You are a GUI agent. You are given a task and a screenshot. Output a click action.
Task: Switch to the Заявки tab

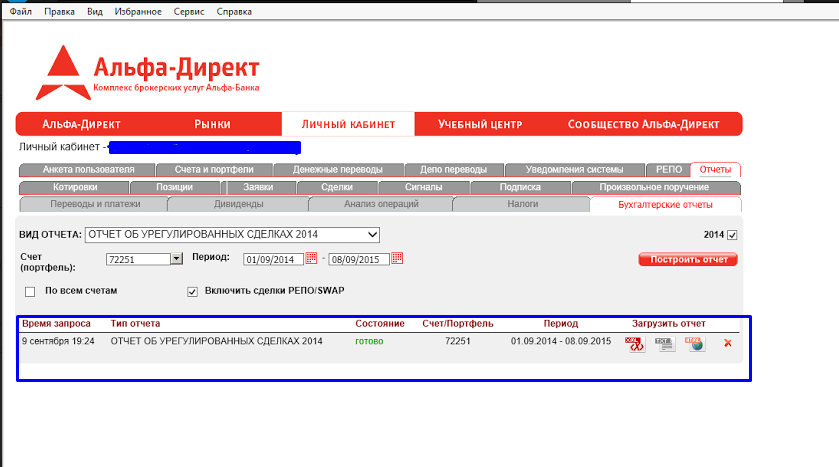pos(258,187)
